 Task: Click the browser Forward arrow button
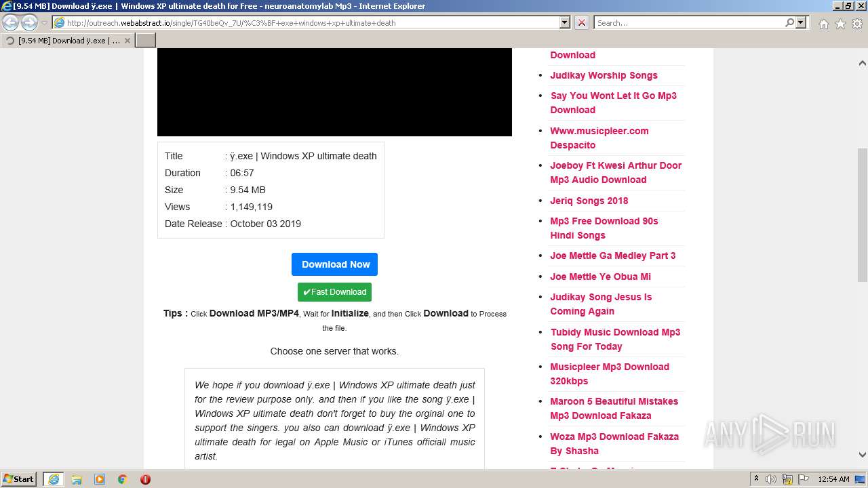click(x=29, y=22)
